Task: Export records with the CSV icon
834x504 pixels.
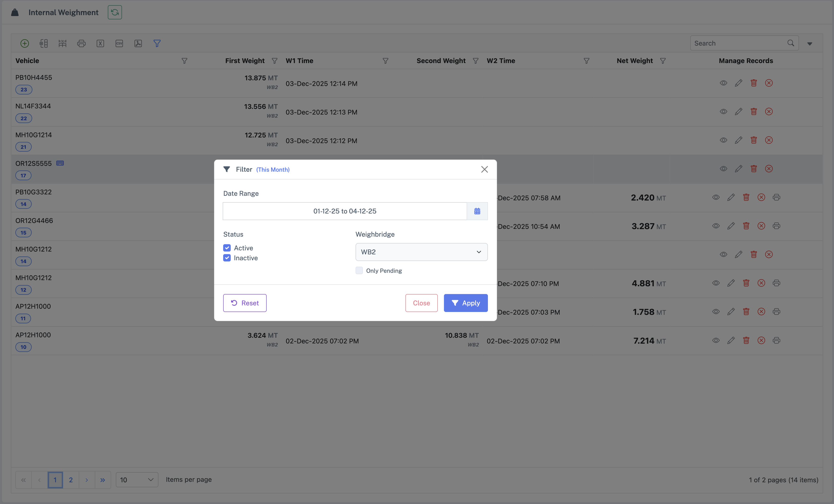Action: point(119,43)
